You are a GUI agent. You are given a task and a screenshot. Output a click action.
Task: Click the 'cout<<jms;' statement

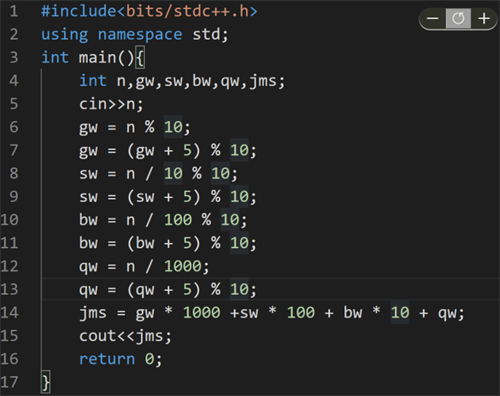click(x=125, y=336)
